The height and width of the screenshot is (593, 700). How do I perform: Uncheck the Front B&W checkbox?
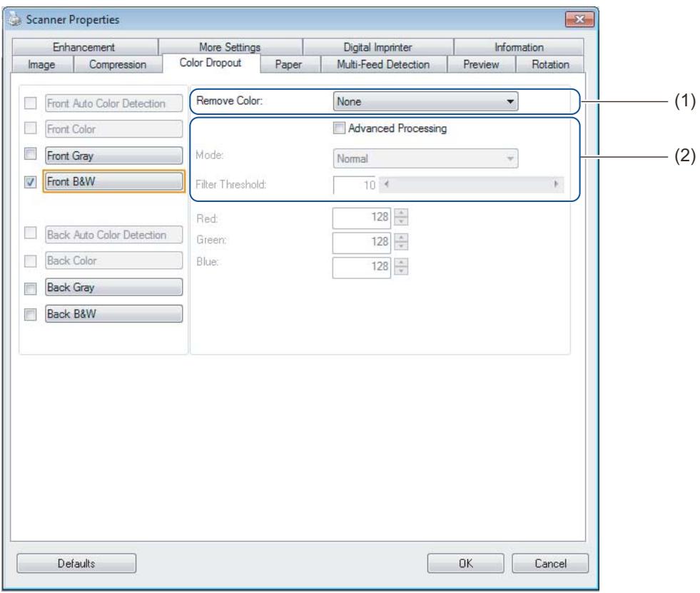pos(31,182)
